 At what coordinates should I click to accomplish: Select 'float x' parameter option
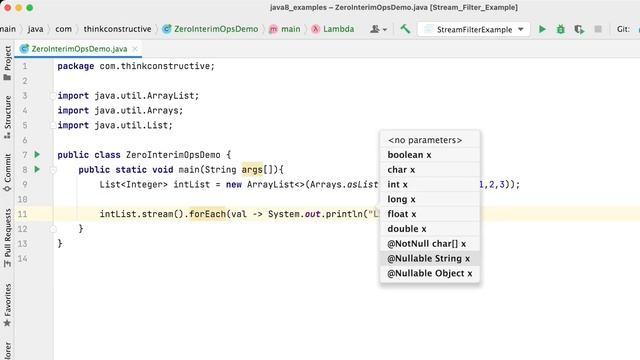pos(429,214)
